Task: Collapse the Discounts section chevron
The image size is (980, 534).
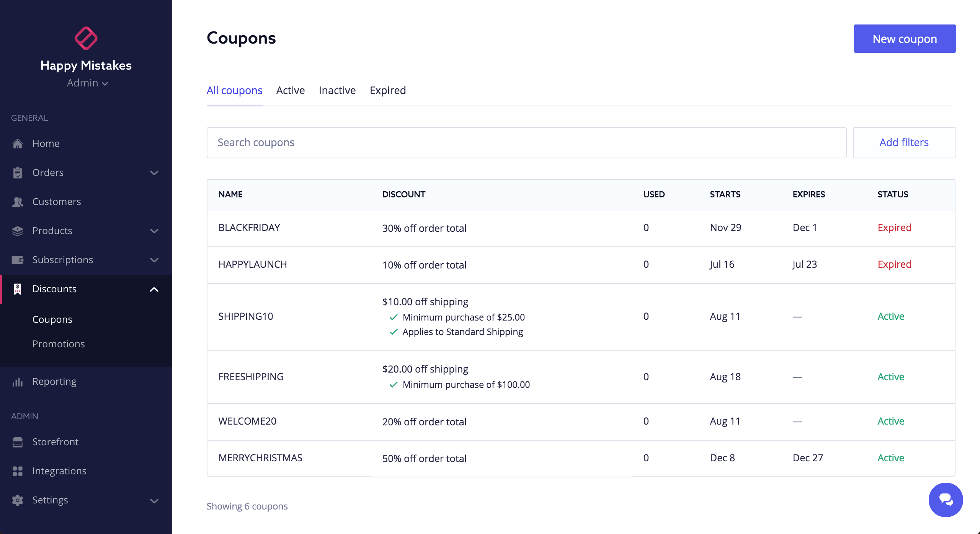Action: [154, 289]
